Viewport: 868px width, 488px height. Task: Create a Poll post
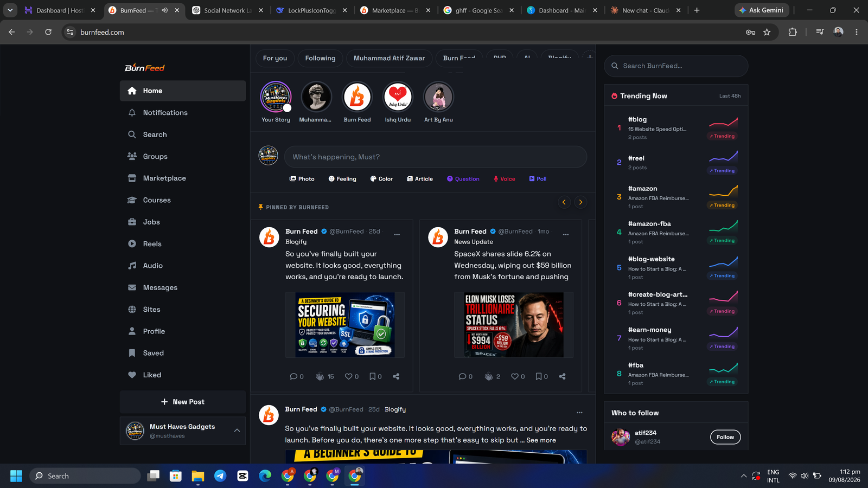pyautogui.click(x=538, y=179)
